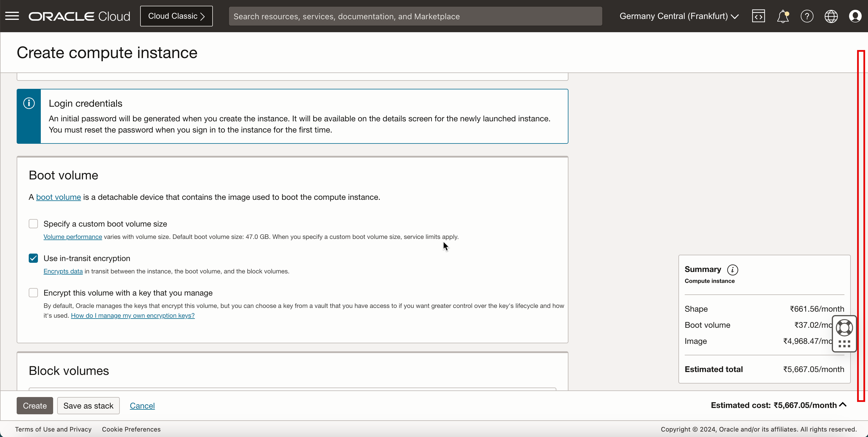Click the Oracle Cloud hamburger menu icon
This screenshot has width=868, height=437.
(x=12, y=16)
